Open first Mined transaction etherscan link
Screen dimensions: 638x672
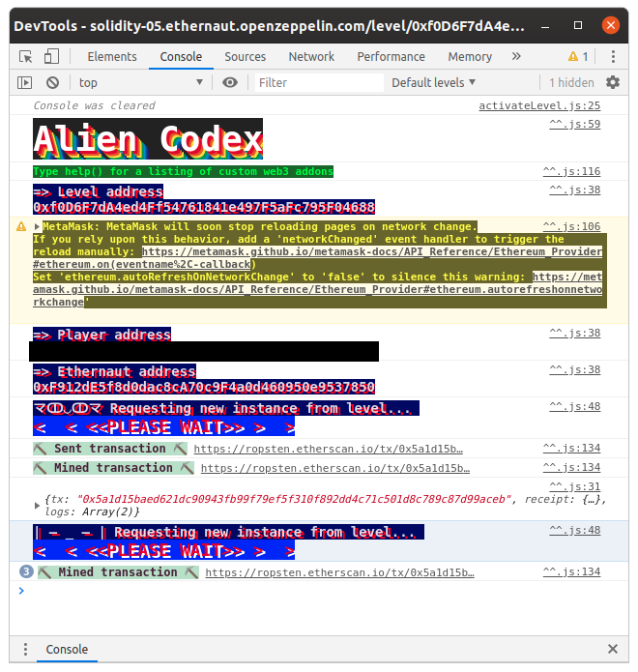tap(335, 468)
